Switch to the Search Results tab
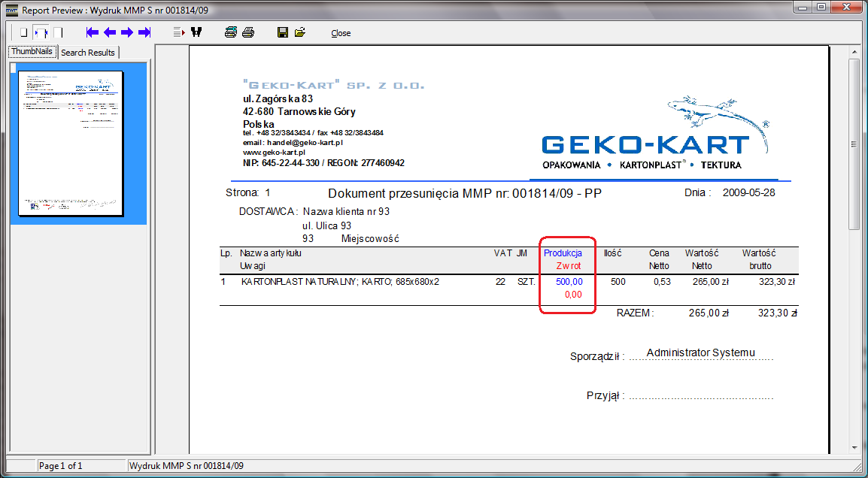The width and height of the screenshot is (868, 478). pos(88,53)
